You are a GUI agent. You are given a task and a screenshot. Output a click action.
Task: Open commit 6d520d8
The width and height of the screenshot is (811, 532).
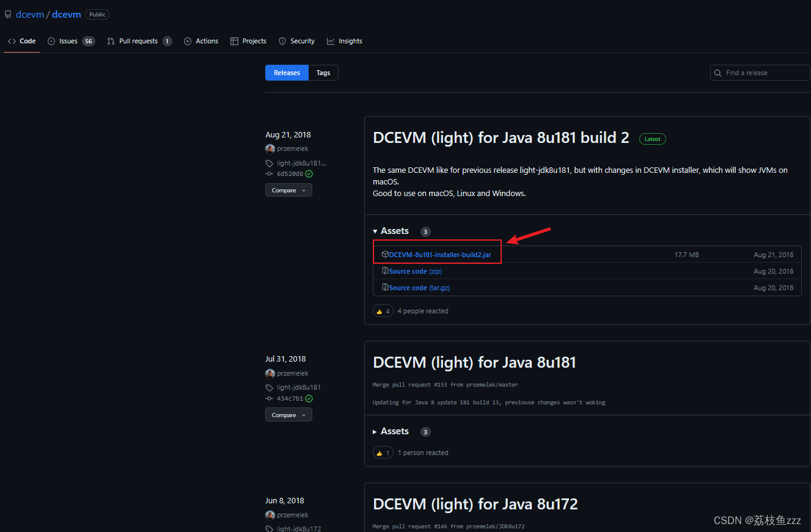click(x=290, y=173)
